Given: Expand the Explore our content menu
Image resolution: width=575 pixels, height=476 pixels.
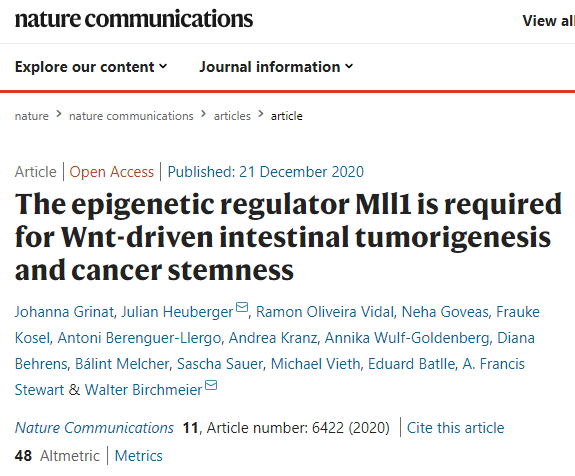Looking at the screenshot, I should click(x=91, y=67).
